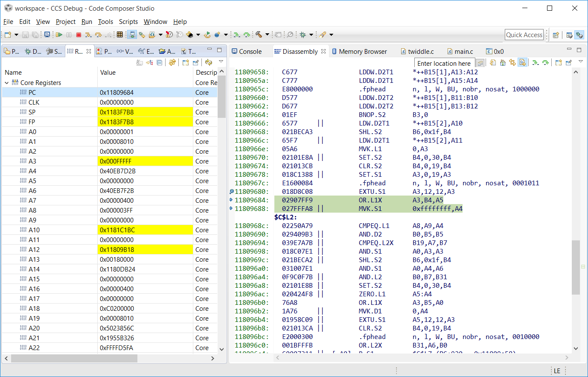Toggle the breakpoint marker at address 11809680

232,192
